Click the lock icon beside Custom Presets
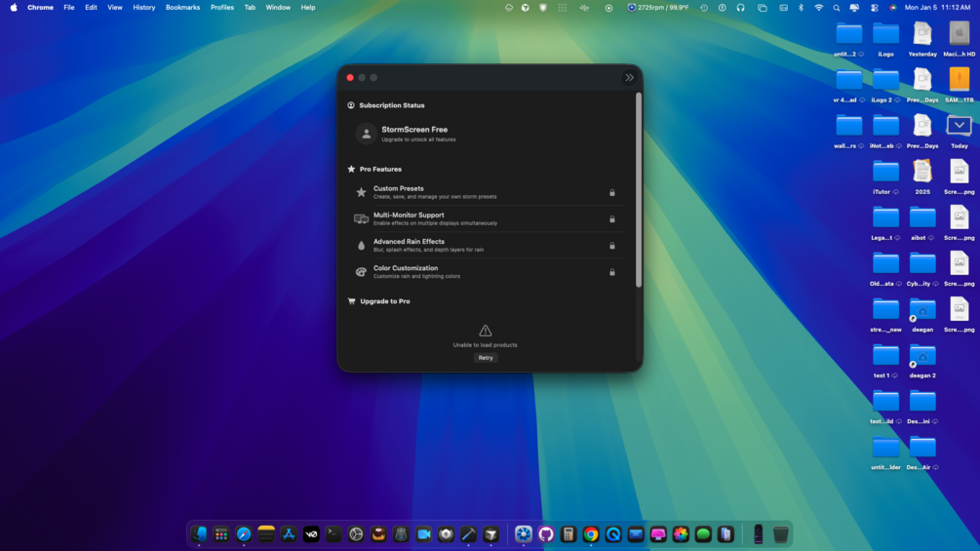 (611, 192)
